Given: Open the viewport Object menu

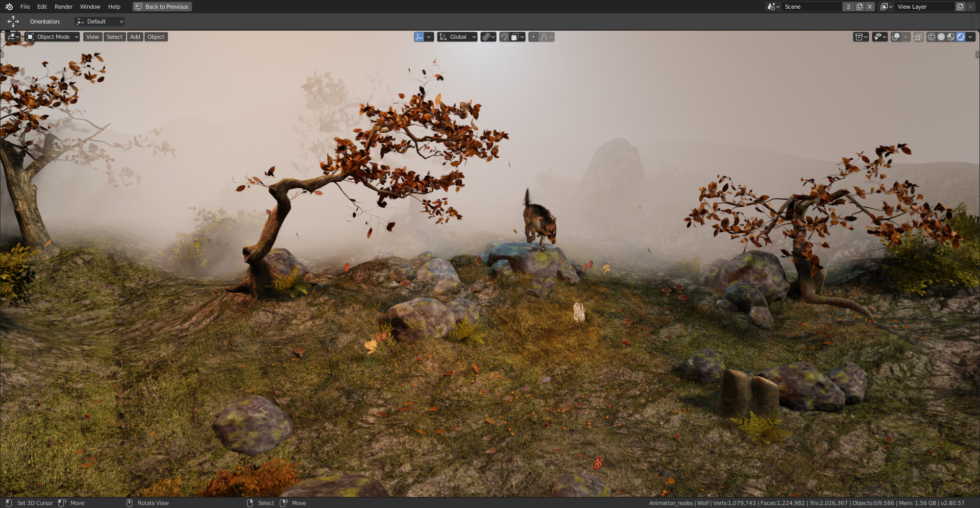Looking at the screenshot, I should 156,37.
